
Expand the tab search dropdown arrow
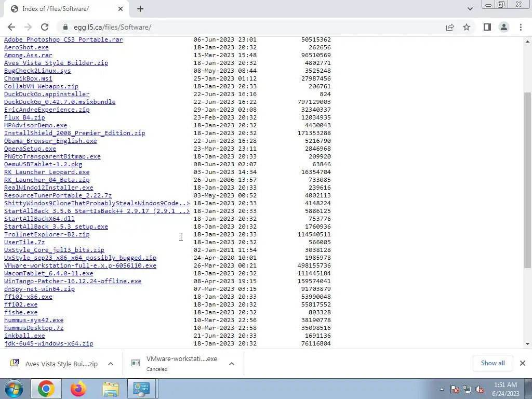(x=470, y=9)
